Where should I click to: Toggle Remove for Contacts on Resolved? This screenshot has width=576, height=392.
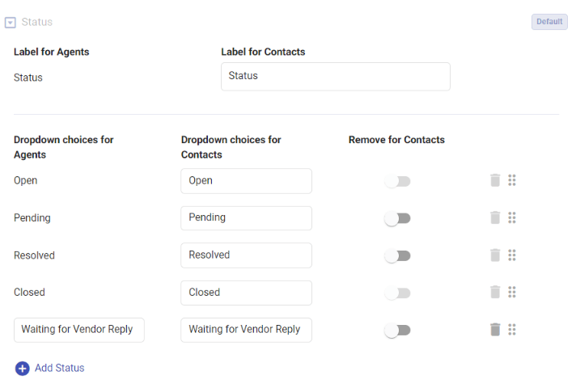397,255
